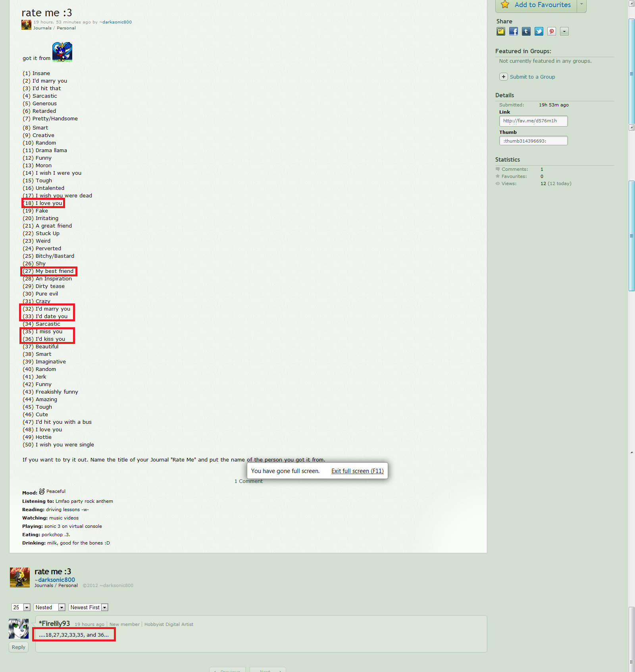Image resolution: width=635 pixels, height=672 pixels.
Task: Share journal on Tumblr
Action: [x=526, y=31]
